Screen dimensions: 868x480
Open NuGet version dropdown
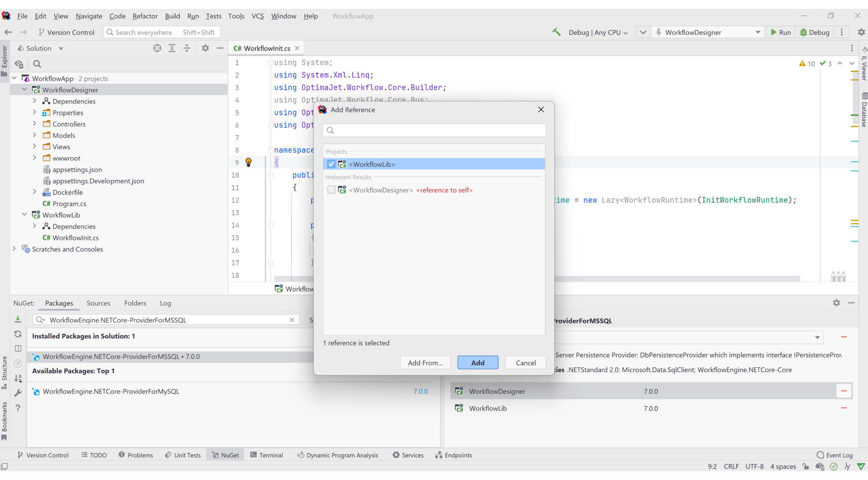[817, 337]
